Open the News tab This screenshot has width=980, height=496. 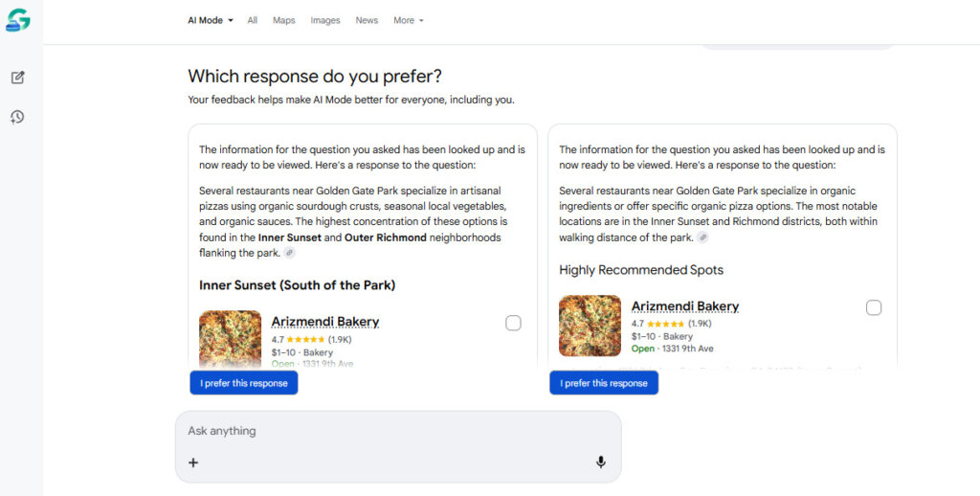coord(367,20)
